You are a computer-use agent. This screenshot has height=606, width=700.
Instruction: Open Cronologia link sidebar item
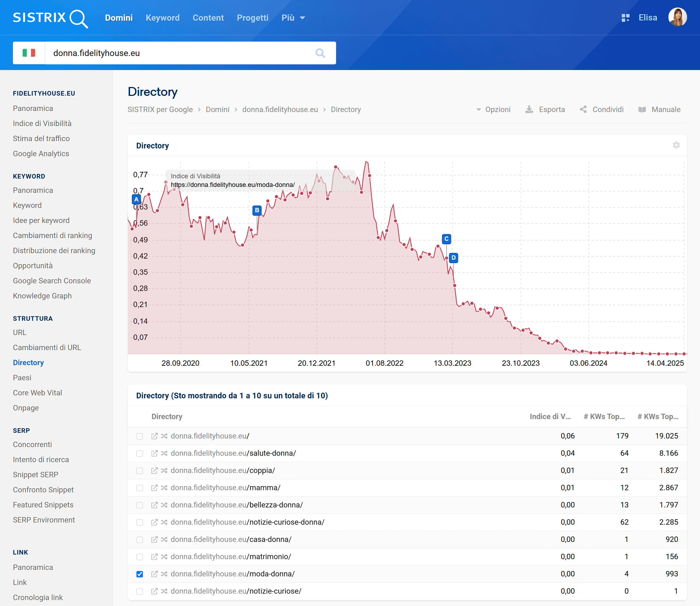click(38, 598)
